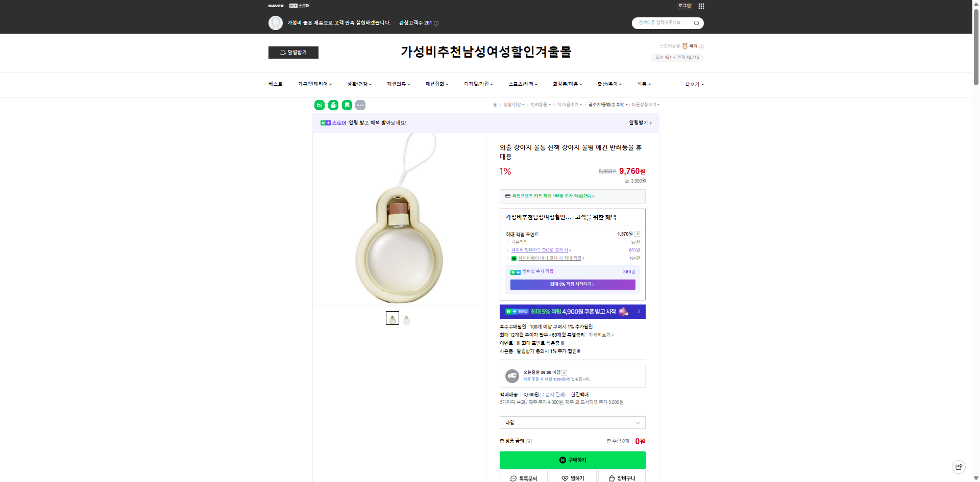Click the floating share icon at bottom right
The width and height of the screenshot is (980, 482).
click(x=959, y=467)
